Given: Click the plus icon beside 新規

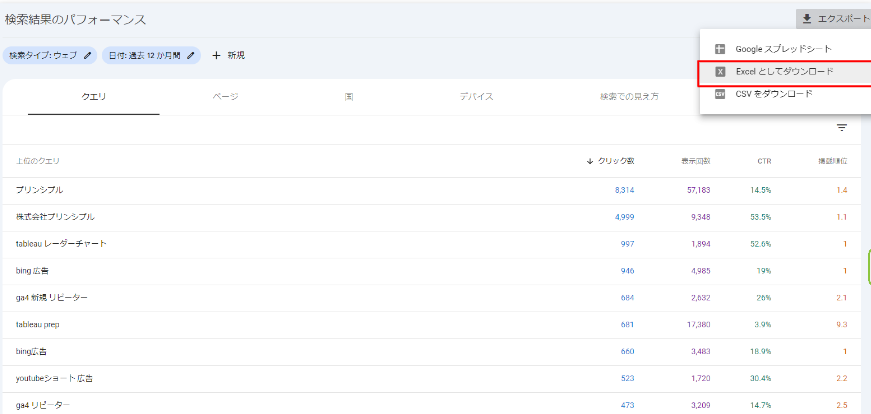Looking at the screenshot, I should (x=216, y=55).
